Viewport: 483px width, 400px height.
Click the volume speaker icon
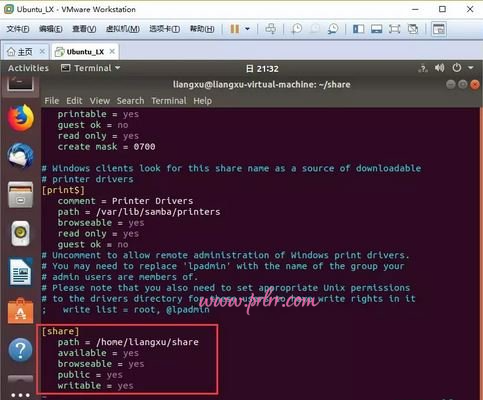440,68
